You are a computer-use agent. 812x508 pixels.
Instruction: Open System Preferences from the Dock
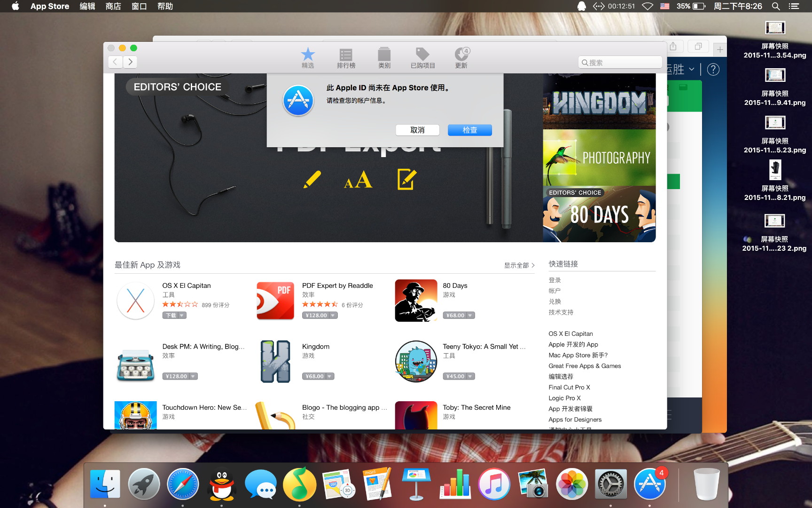pyautogui.click(x=611, y=484)
